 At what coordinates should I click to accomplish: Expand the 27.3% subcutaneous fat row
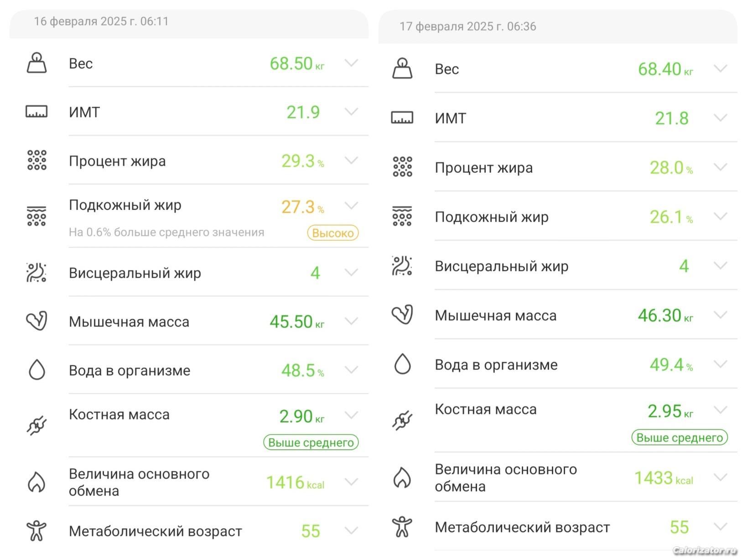(351, 206)
